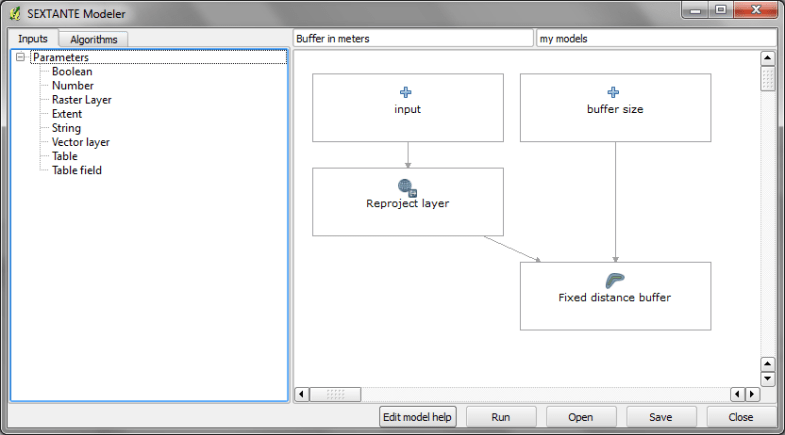Viewport: 785px width, 435px height.
Task: Click the vertical scrollbar down arrow
Action: (768, 379)
